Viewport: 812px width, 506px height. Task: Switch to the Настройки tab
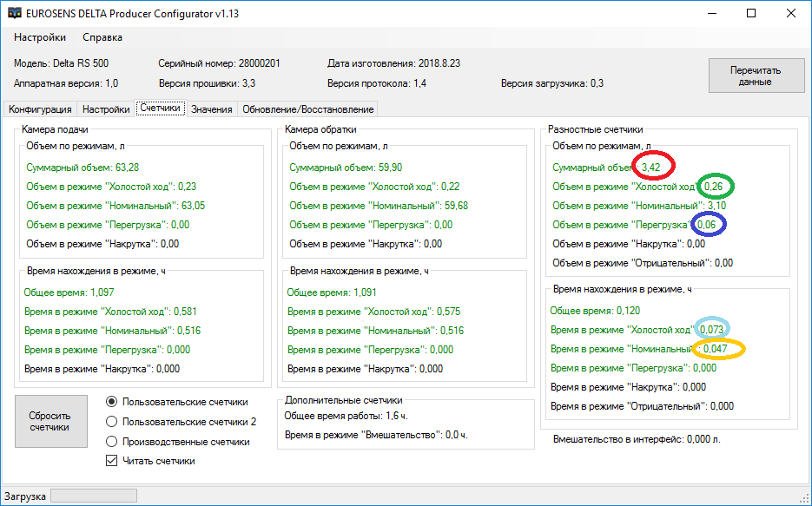106,109
